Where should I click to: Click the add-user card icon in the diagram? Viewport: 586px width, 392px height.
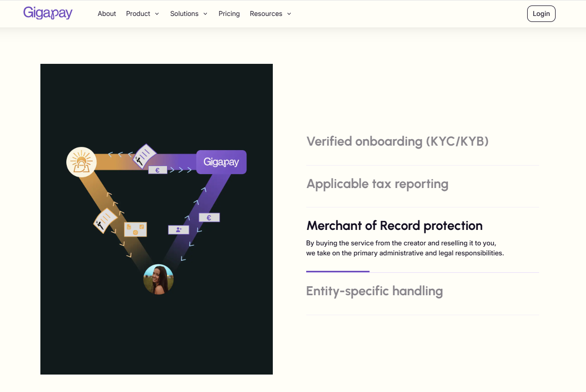[179, 230]
